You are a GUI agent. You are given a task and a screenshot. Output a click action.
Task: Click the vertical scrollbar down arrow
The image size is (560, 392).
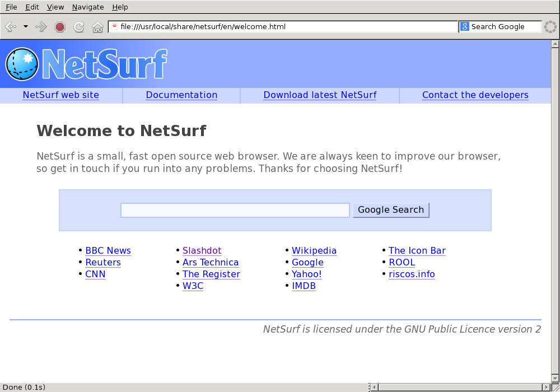point(555,377)
